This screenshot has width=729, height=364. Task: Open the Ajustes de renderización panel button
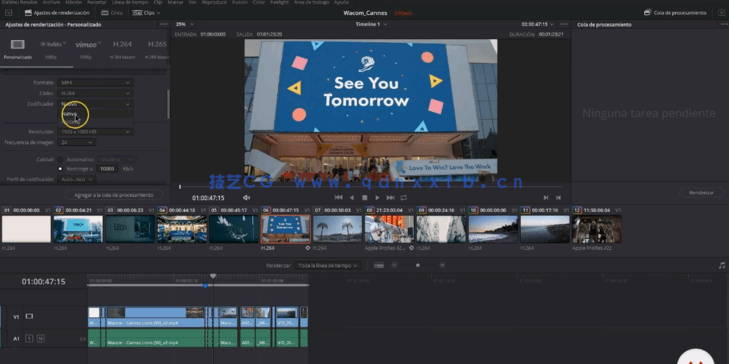(x=57, y=13)
